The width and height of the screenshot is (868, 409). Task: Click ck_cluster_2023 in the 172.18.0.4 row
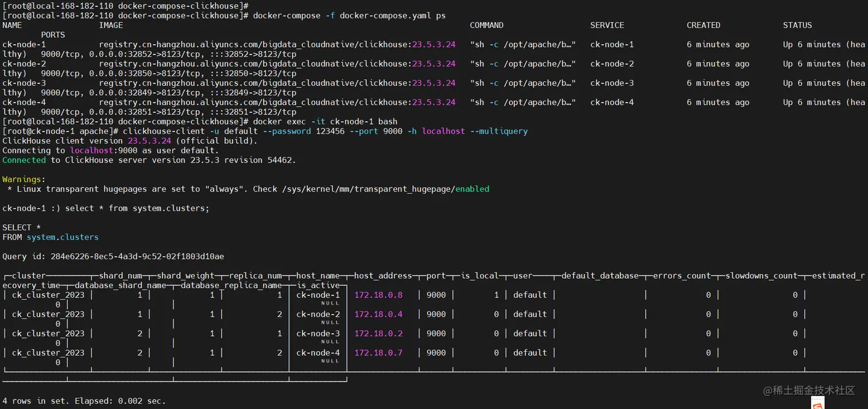pyautogui.click(x=48, y=314)
